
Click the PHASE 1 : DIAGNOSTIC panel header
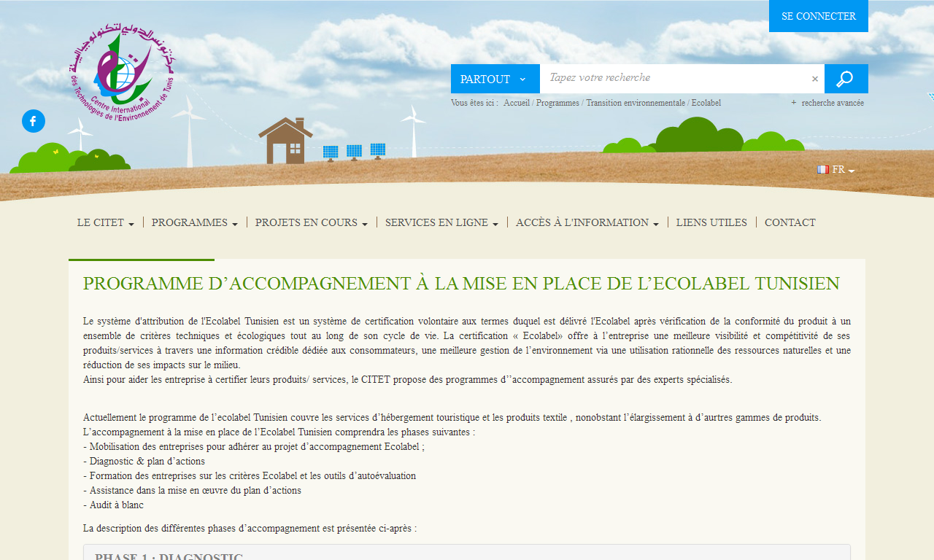[x=467, y=553]
